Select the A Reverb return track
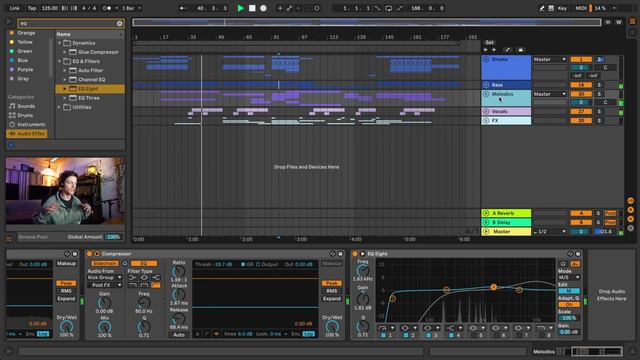Image resolution: width=640 pixels, height=360 pixels. (x=506, y=213)
